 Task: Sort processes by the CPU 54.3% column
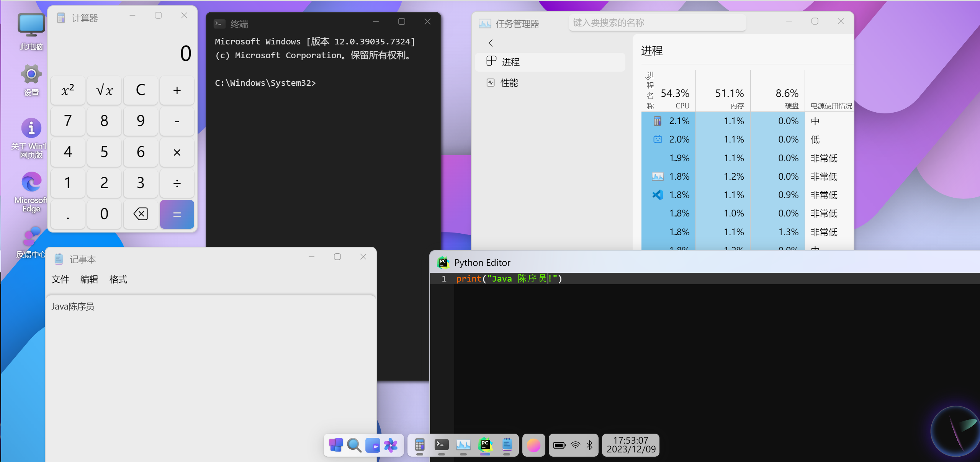(675, 98)
